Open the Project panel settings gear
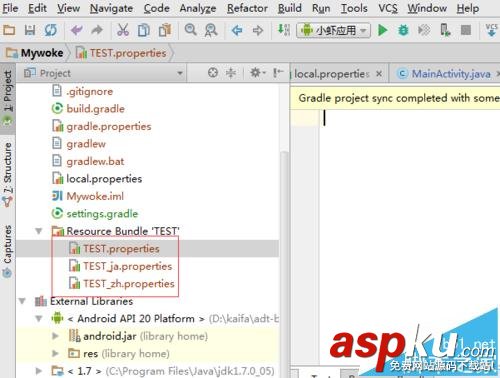 257,72
